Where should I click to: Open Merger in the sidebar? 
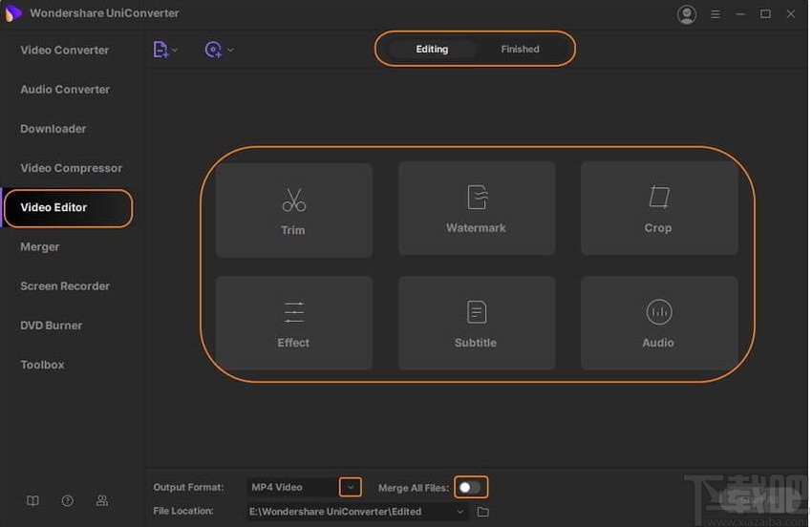[40, 247]
